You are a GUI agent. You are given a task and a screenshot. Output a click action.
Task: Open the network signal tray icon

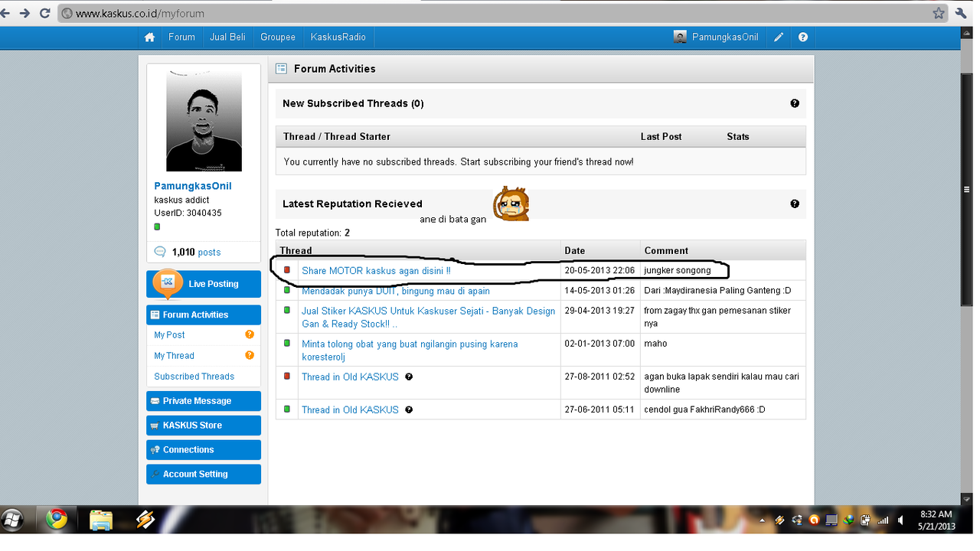click(x=883, y=520)
